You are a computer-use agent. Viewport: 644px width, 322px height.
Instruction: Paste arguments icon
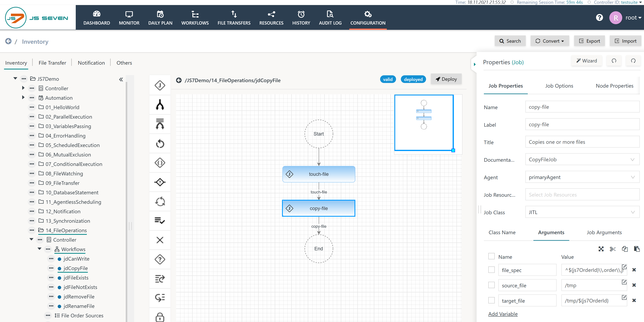(x=637, y=249)
